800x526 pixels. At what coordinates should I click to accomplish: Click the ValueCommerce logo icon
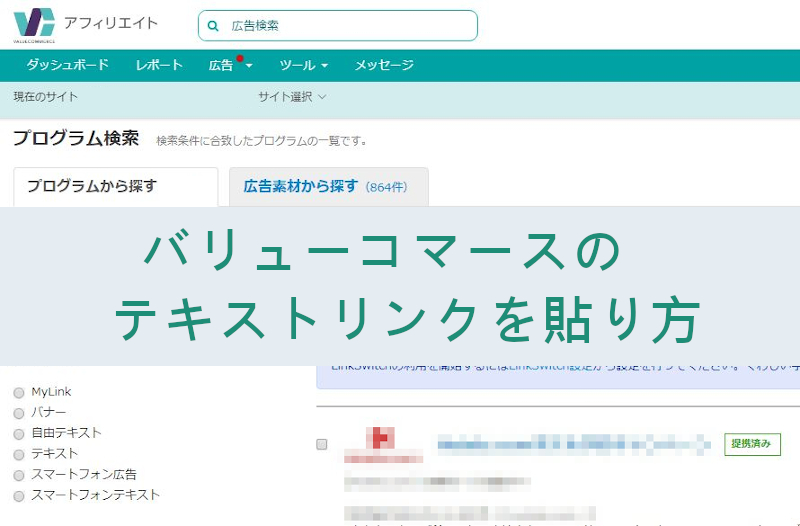point(34,24)
